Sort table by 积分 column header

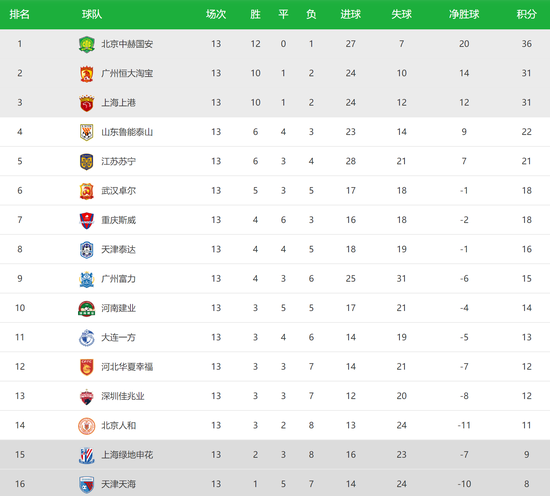point(526,14)
